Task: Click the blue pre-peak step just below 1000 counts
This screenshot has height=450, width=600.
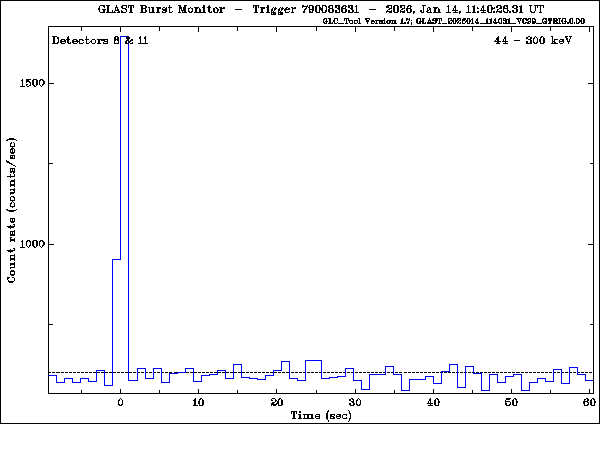Action: point(116,259)
